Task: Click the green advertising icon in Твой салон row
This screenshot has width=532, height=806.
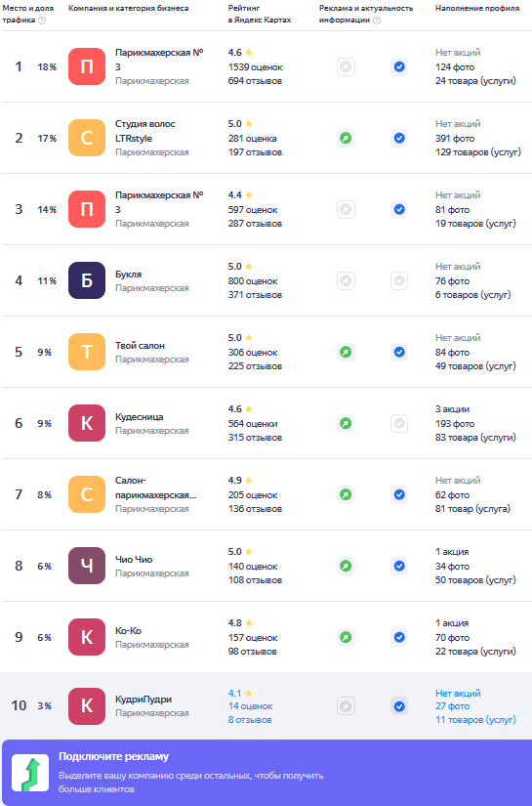Action: pos(346,352)
